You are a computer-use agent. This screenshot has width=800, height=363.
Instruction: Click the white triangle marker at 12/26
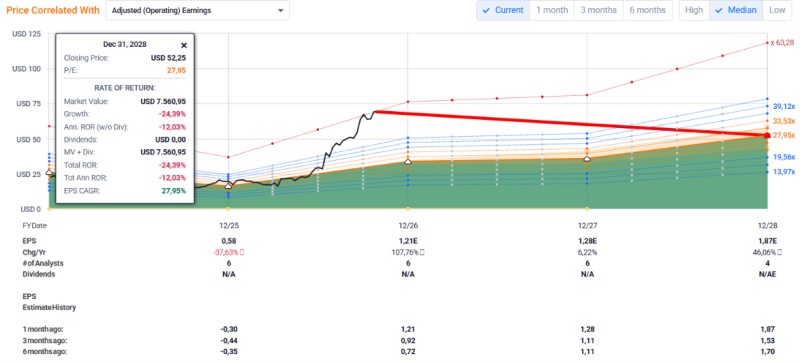click(408, 162)
